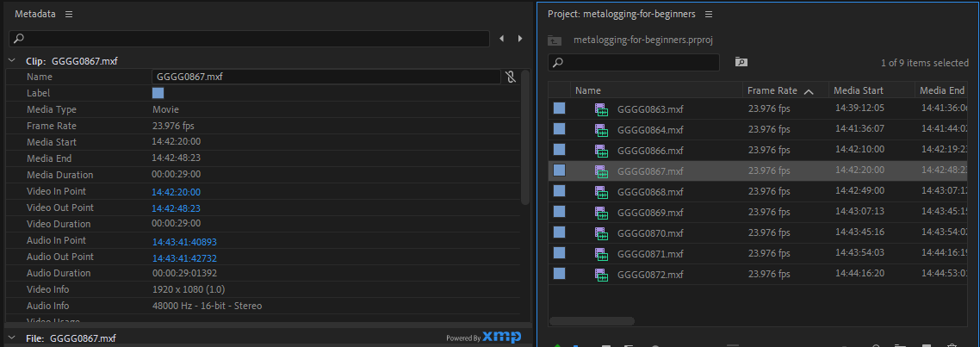Click the Audio In Point value 14:43:41:40893

point(184,242)
